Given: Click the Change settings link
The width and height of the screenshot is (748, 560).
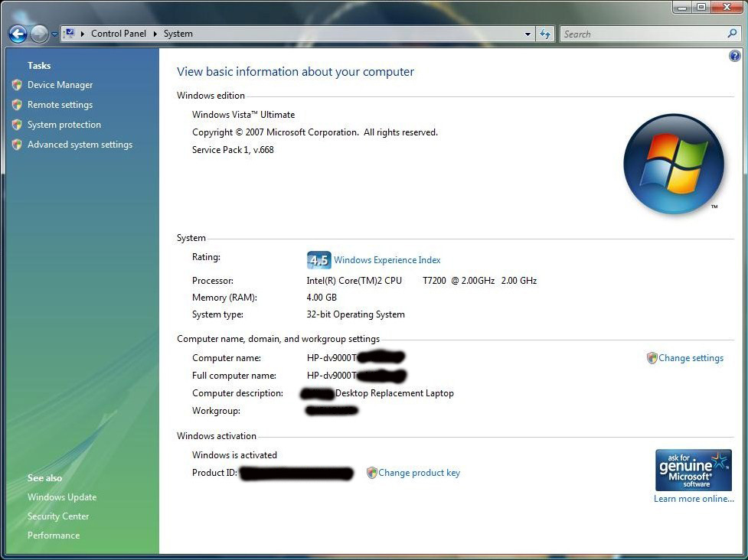Looking at the screenshot, I should [x=691, y=358].
